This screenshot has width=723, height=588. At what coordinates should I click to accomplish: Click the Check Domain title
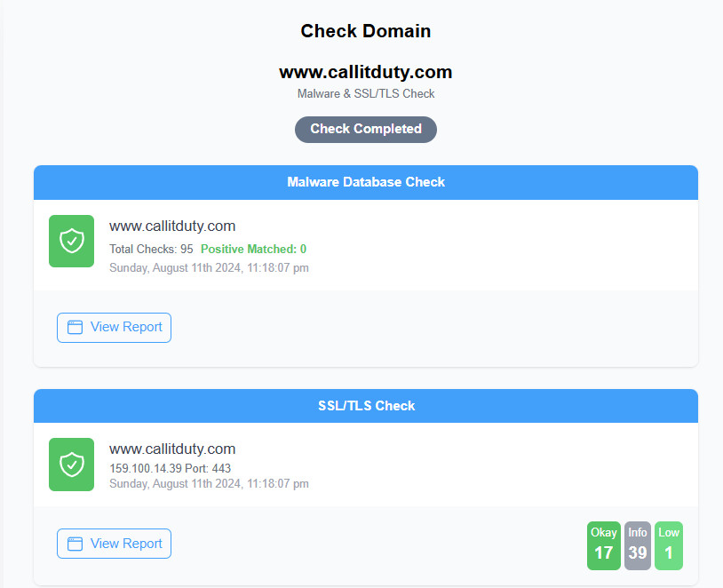pyautogui.click(x=366, y=31)
